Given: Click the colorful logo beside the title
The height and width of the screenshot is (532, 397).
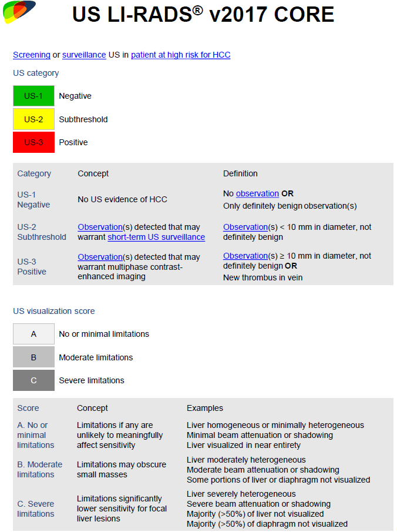Looking at the screenshot, I should (19, 11).
